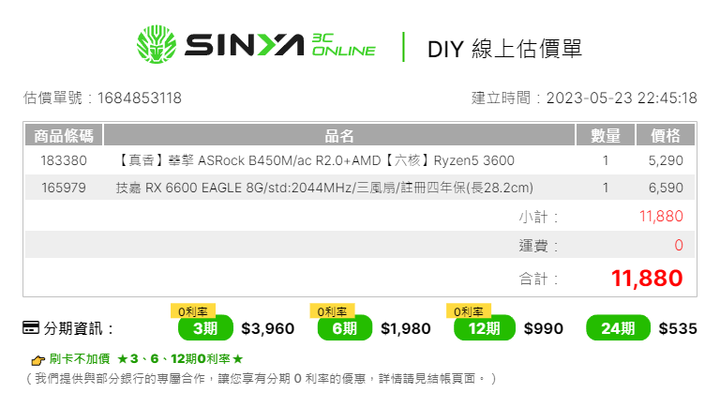Choose the 12期 installment option
The height and width of the screenshot is (408, 720).
pyautogui.click(x=484, y=328)
